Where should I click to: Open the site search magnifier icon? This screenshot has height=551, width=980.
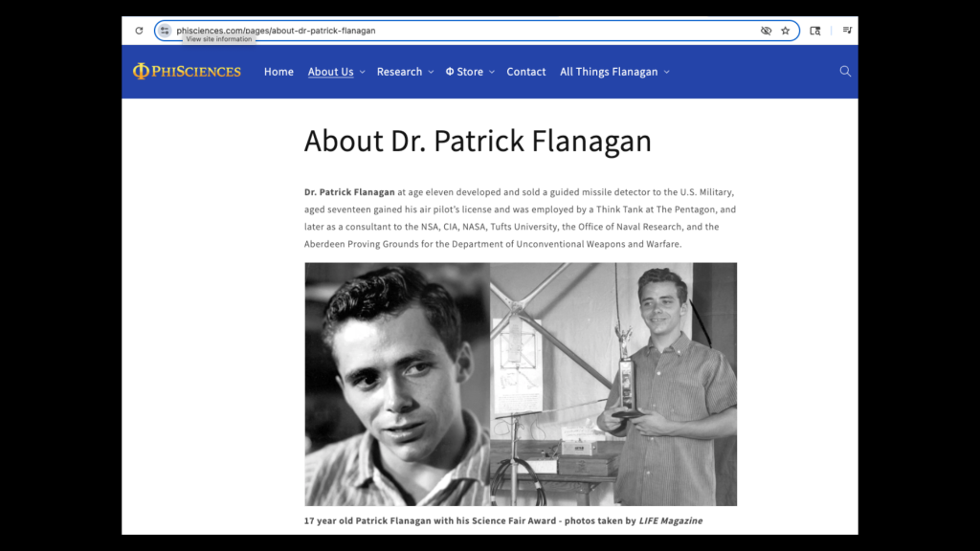click(845, 72)
